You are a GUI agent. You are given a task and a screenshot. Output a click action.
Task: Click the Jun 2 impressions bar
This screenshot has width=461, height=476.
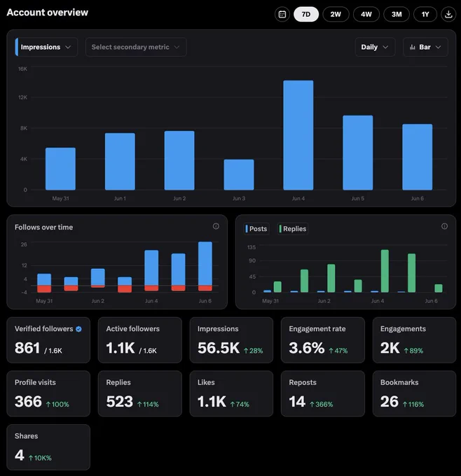tap(179, 160)
